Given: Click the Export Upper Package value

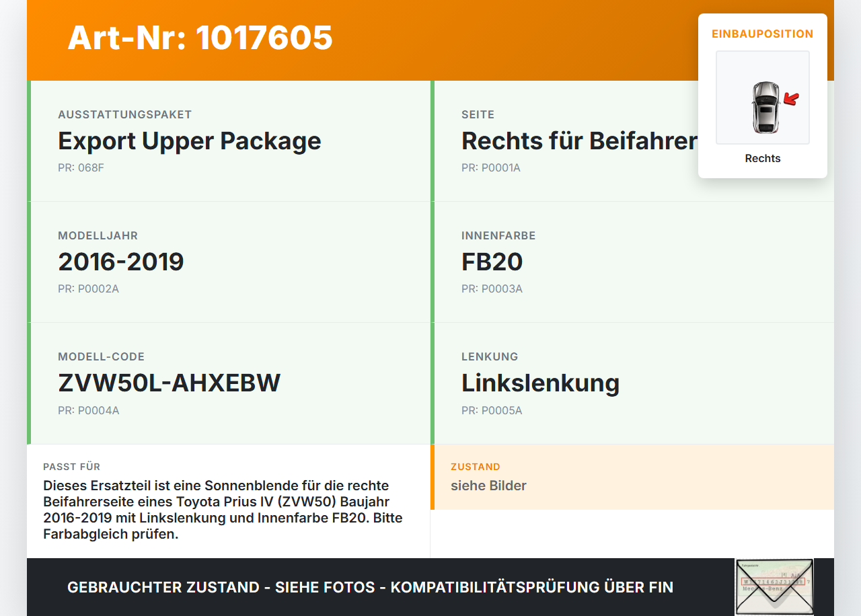Looking at the screenshot, I should tap(190, 141).
